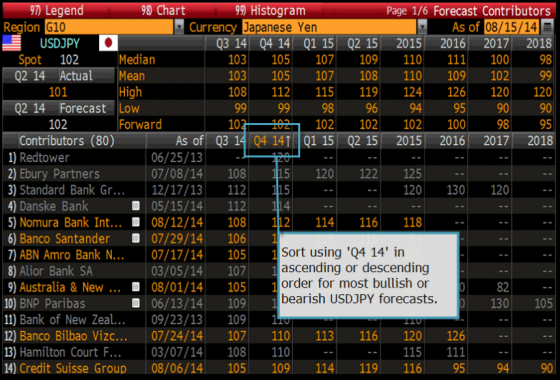Click the Mean row label
The image size is (560, 380).
132,76
